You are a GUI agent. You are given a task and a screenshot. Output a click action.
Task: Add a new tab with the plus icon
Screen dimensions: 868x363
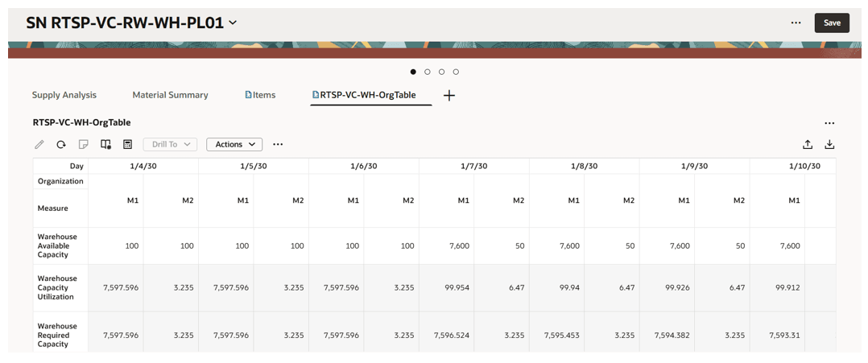pyautogui.click(x=449, y=95)
